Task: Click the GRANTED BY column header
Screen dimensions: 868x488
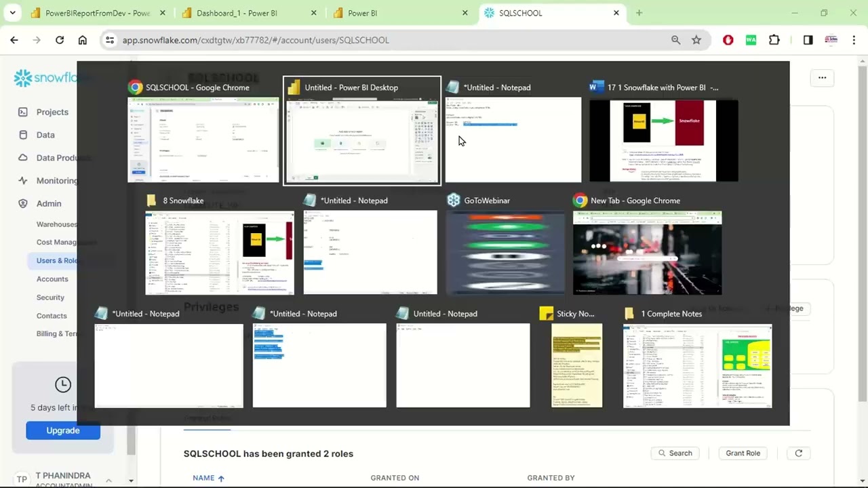Action: tap(551, 478)
